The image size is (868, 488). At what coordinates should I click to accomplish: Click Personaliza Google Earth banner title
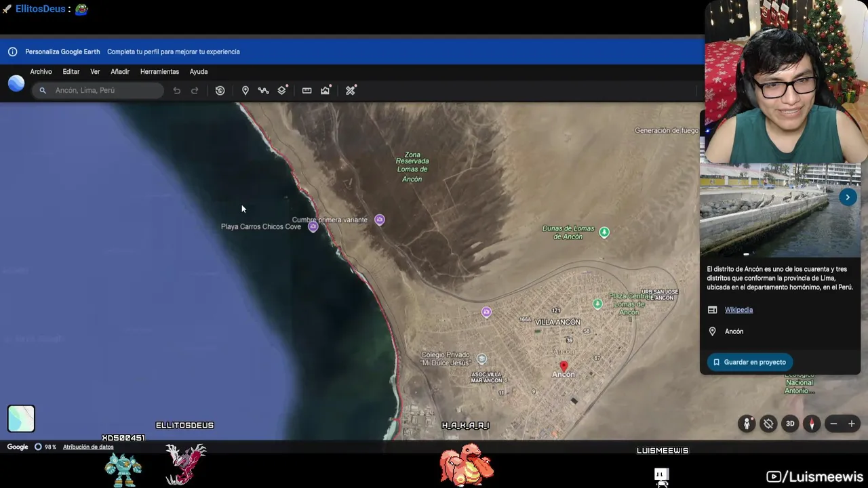pyautogui.click(x=62, y=52)
